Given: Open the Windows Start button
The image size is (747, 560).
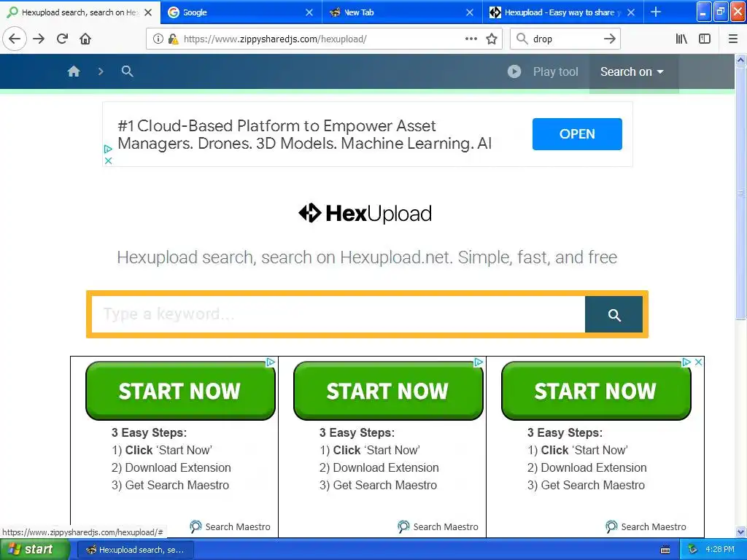Looking at the screenshot, I should [x=34, y=550].
